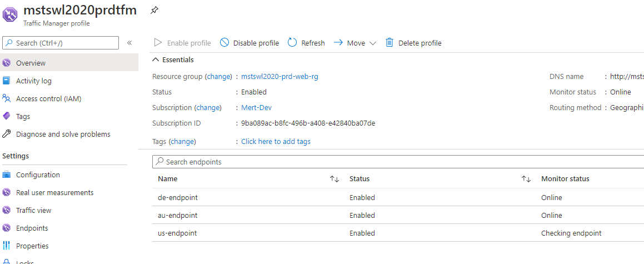
Task: Click here to add tags link
Action: coord(276,142)
